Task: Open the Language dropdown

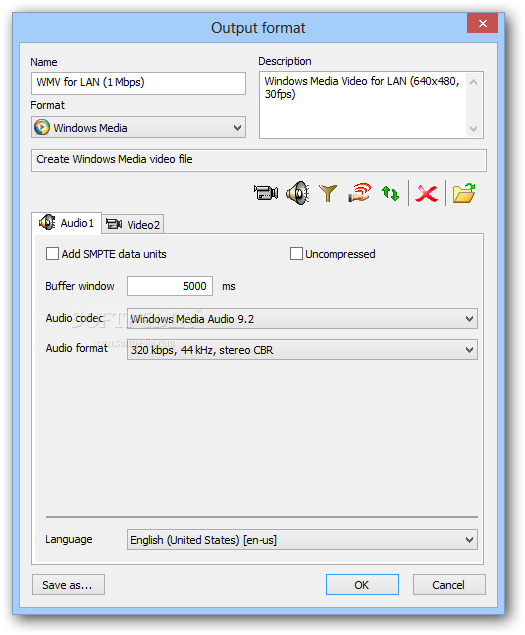Action: (x=302, y=539)
